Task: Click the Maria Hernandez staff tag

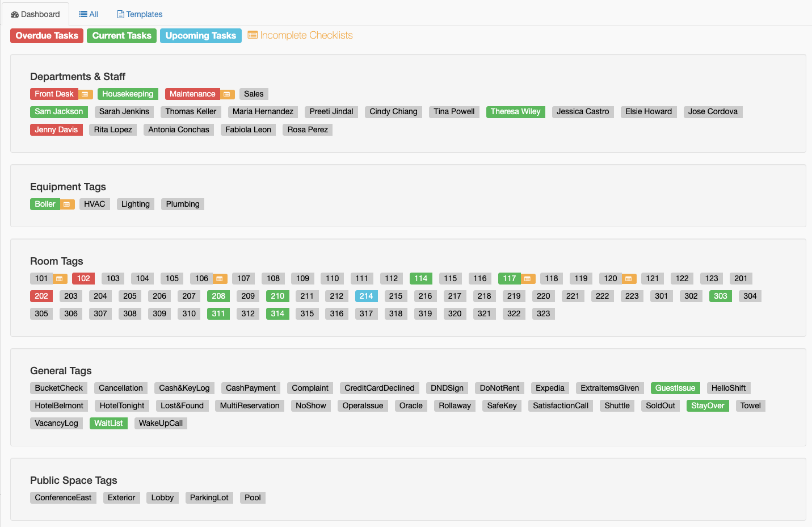Action: point(263,112)
